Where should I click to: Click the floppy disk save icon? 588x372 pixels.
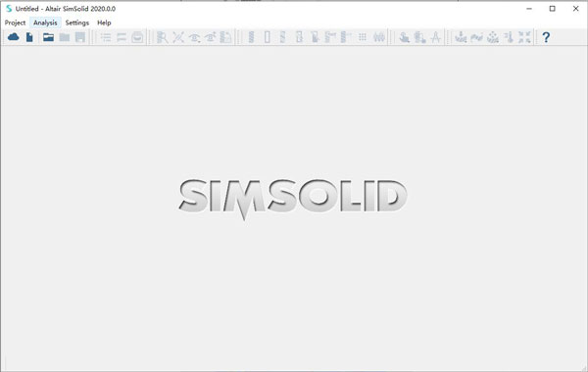point(80,37)
